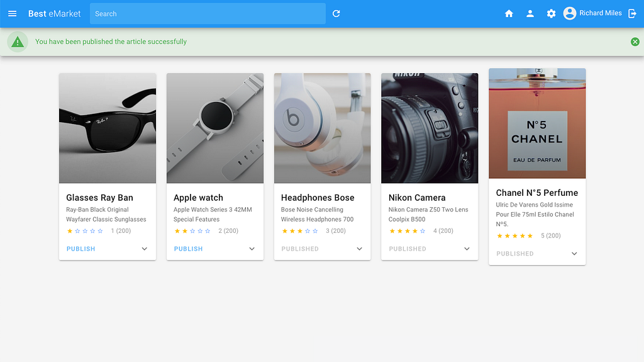Click PUBLISHED on Headphones Bose card
The height and width of the screenshot is (362, 644).
click(300, 249)
